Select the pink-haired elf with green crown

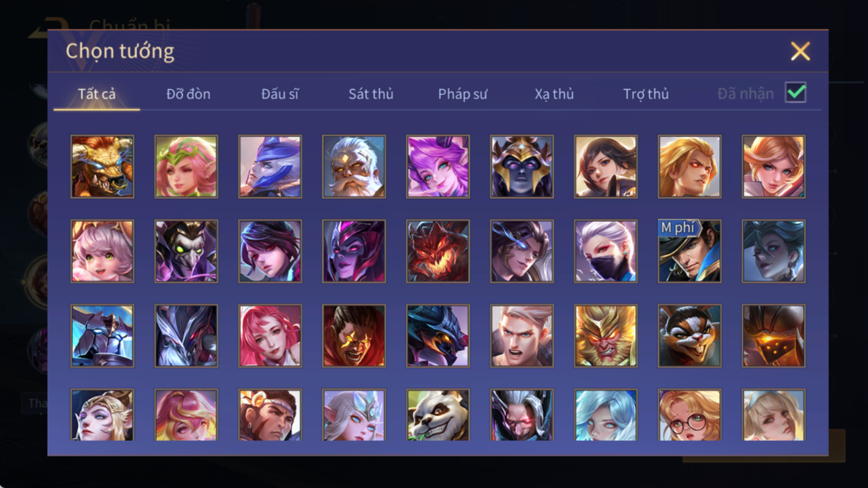pyautogui.click(x=186, y=167)
